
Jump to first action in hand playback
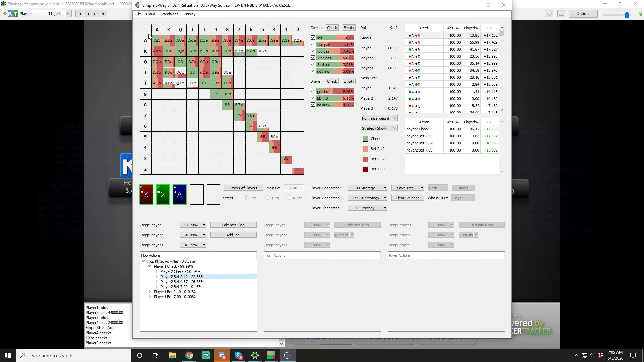79,14
